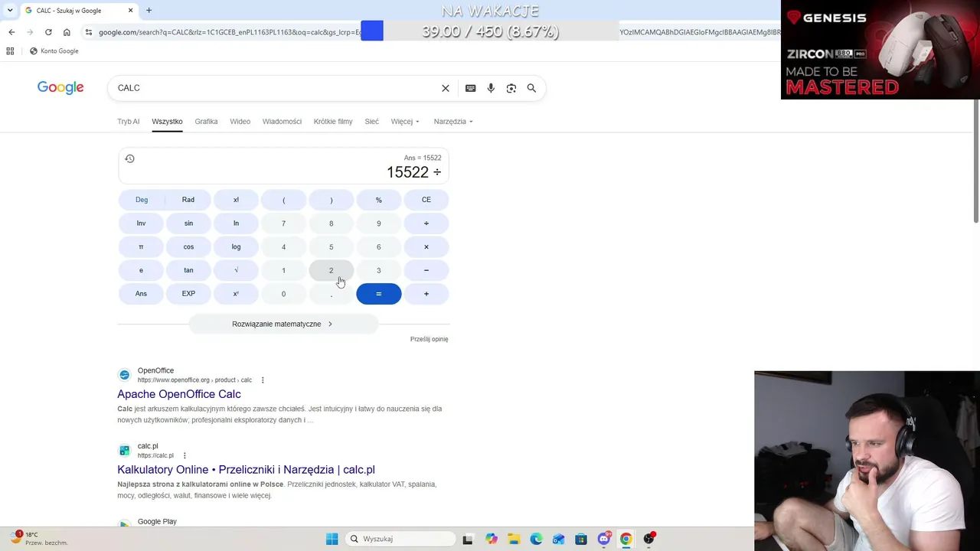Click the log function key

236,247
